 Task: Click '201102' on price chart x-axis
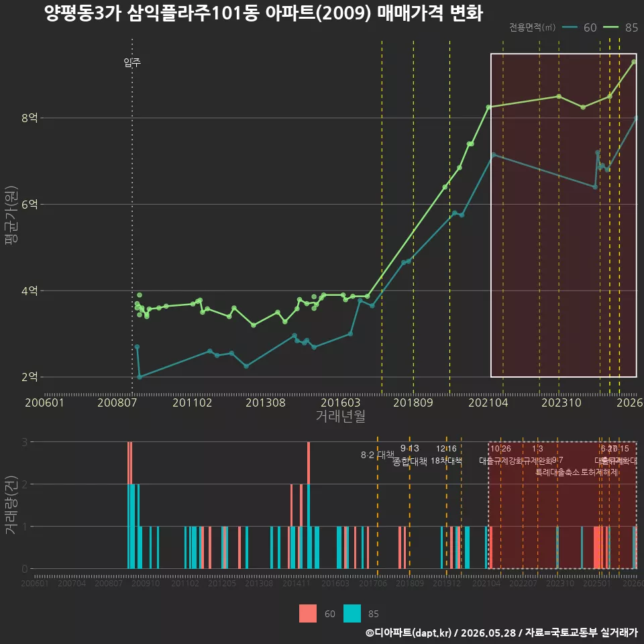tap(193, 402)
